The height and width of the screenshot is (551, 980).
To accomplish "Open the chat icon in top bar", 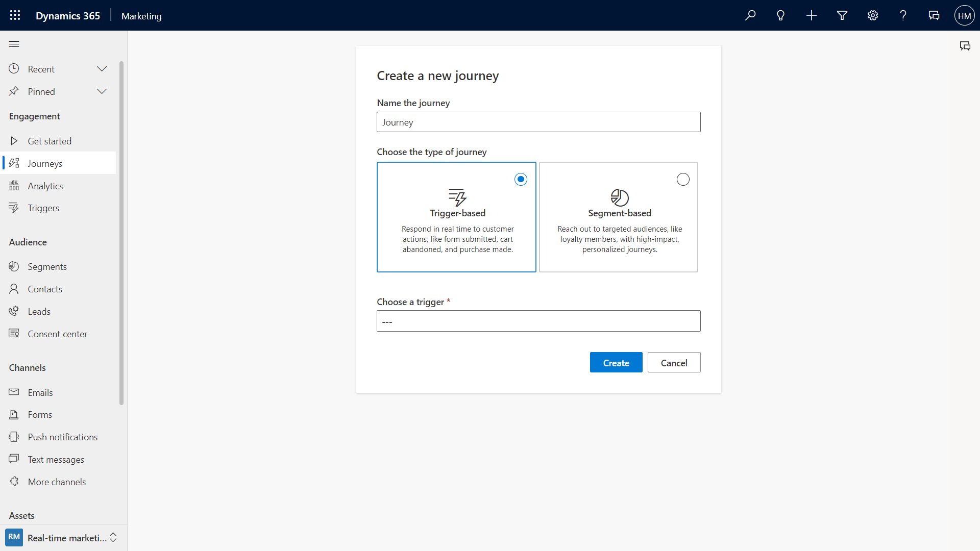I will (x=934, y=15).
